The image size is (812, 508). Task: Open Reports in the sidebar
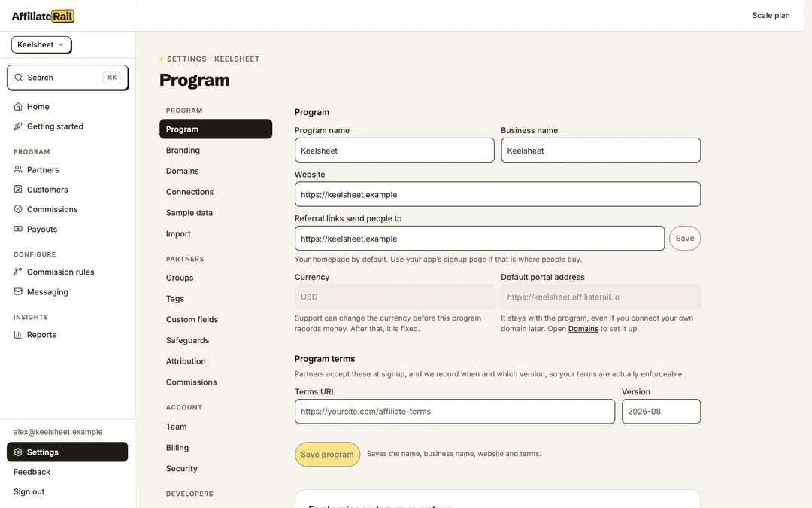coord(68,334)
